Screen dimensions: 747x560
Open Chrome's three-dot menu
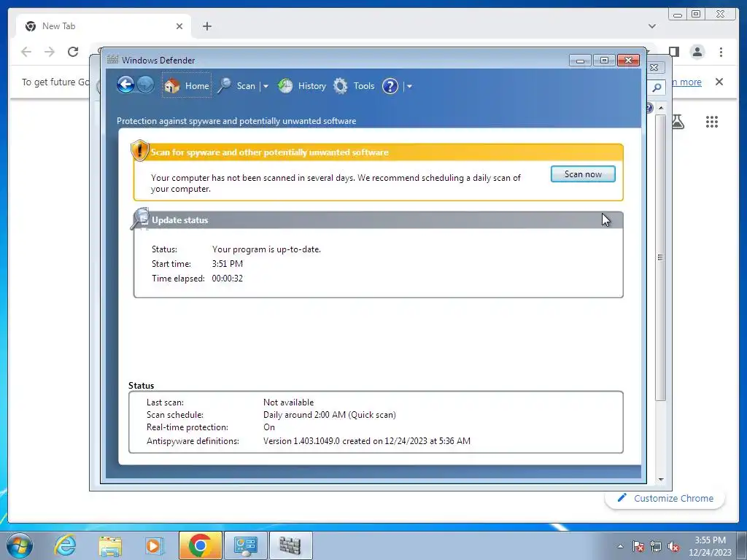(721, 52)
